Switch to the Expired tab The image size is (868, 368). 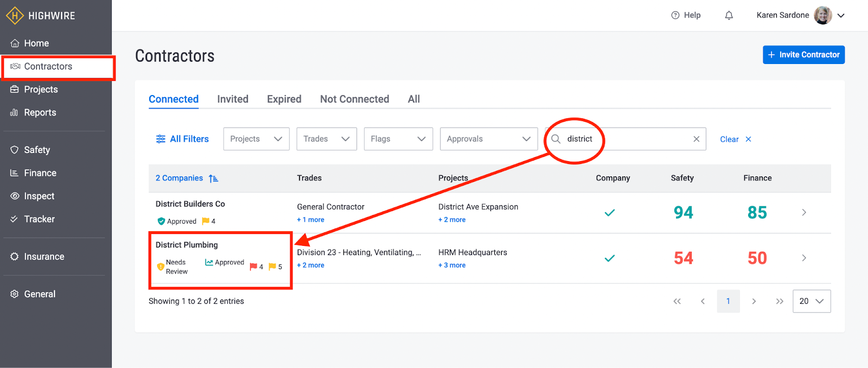click(284, 99)
